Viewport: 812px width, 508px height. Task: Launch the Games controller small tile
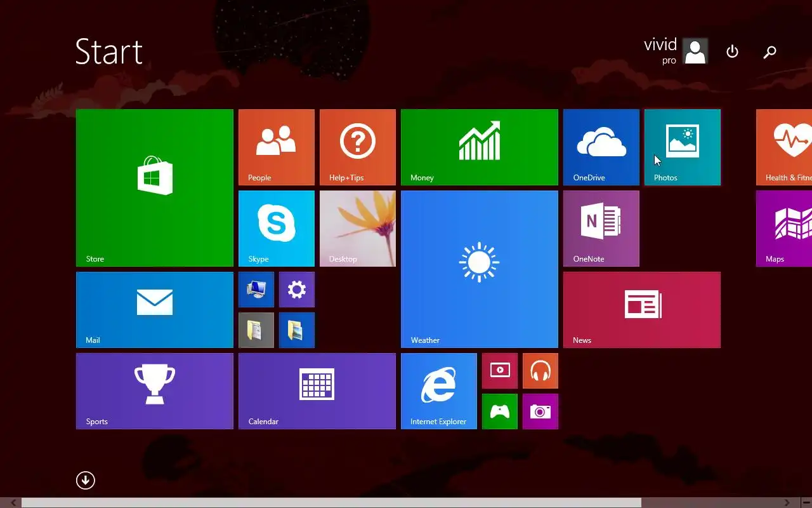coord(500,411)
